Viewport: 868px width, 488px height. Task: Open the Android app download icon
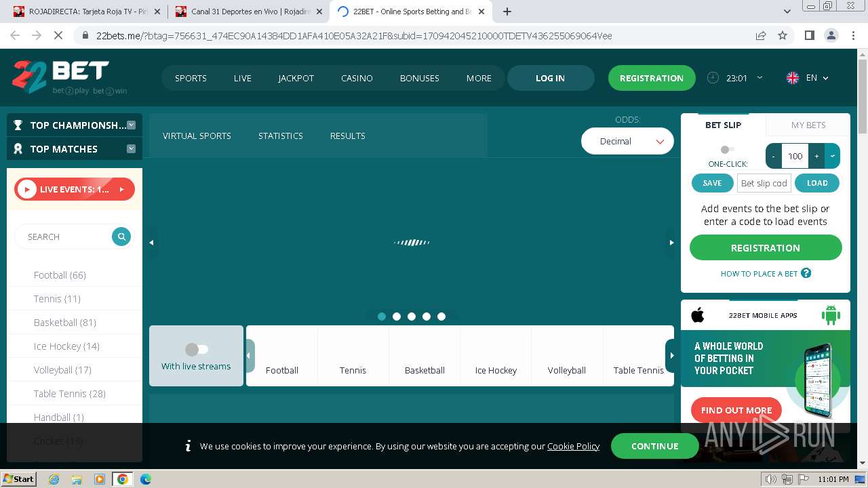(831, 315)
